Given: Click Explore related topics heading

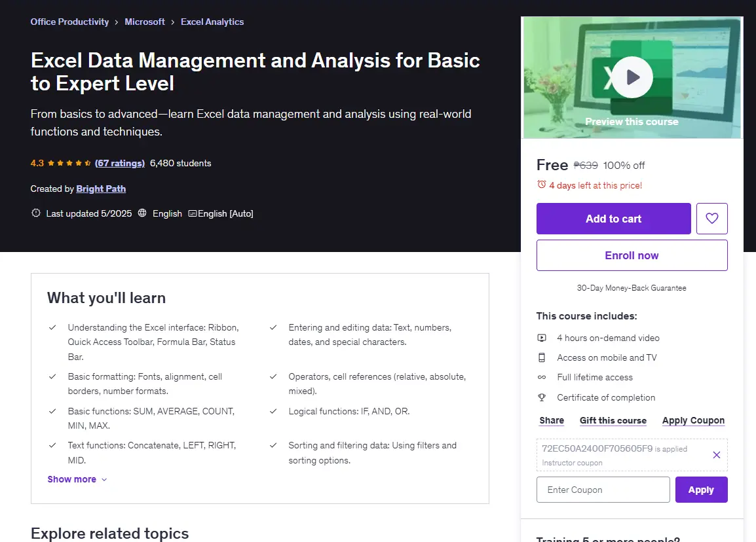Looking at the screenshot, I should tap(109, 533).
